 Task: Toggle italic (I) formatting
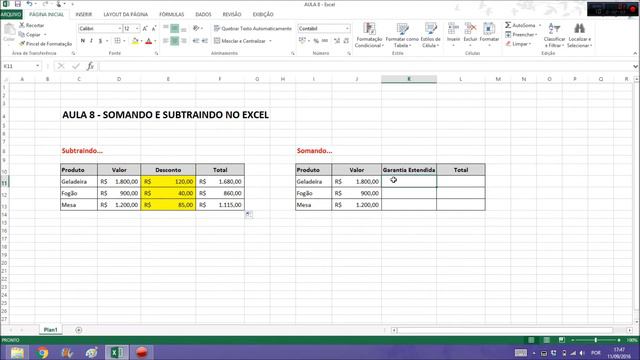tap(91, 41)
